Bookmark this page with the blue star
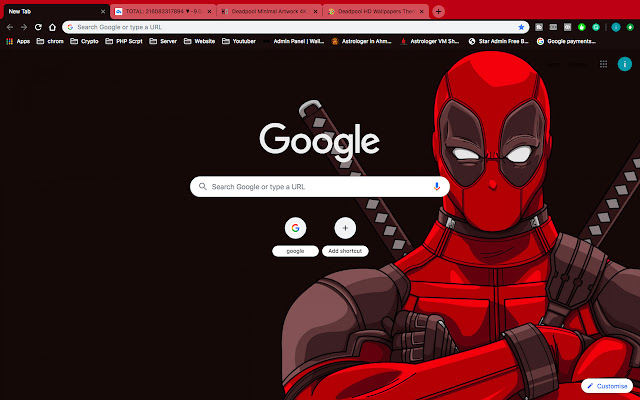 point(521,27)
